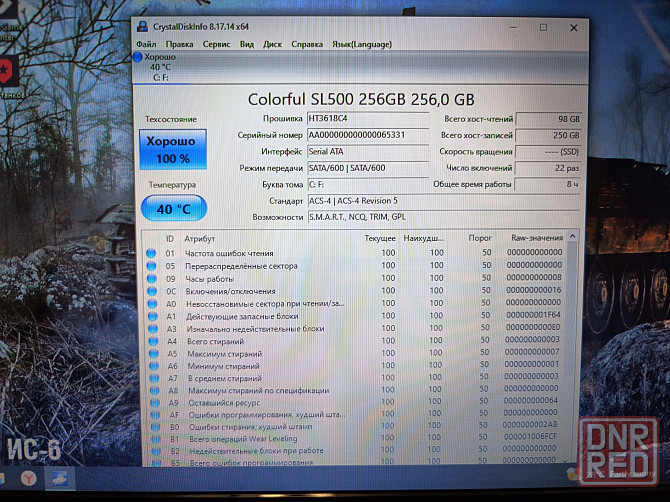670x502 pixels.
Task: Click the status circle for attribute A9
Action: (x=155, y=402)
